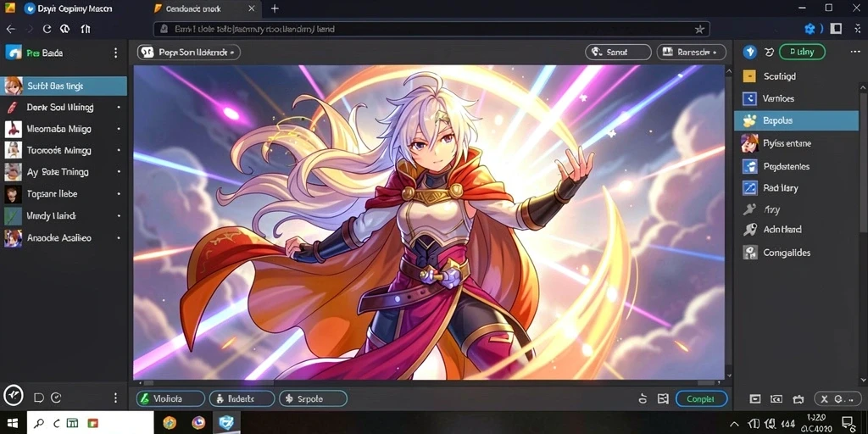The width and height of the screenshot is (868, 434).
Task: Click the round compass icon at bottom left
Action: [14, 395]
